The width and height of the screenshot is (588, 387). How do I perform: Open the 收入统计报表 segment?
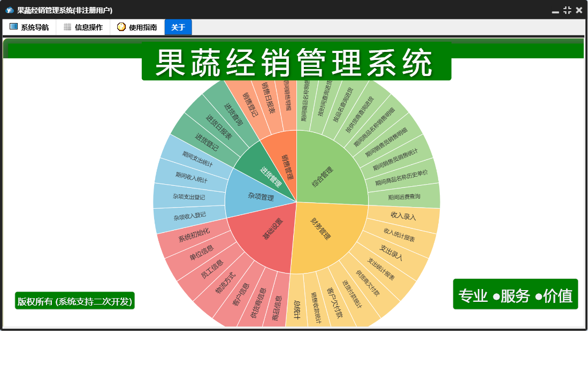[x=399, y=235]
